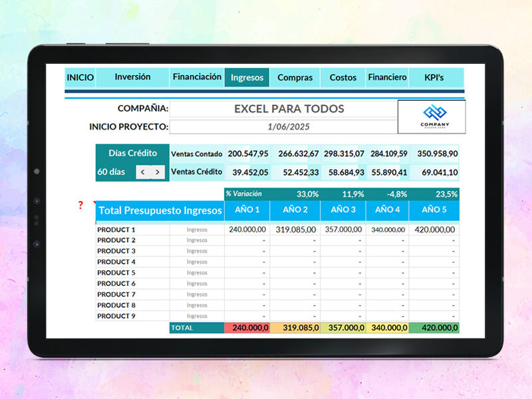Click the PRODUCT 2 row label
532x399 pixels.
tap(116, 240)
